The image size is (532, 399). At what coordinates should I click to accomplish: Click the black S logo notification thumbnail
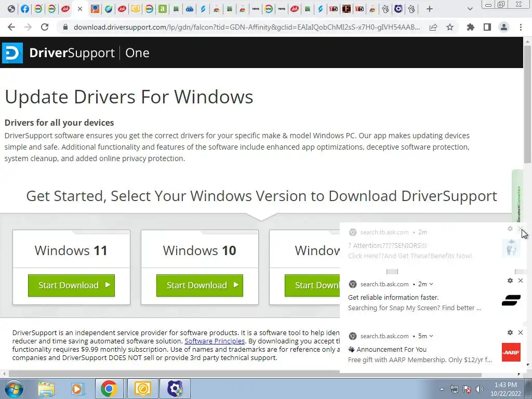(x=511, y=300)
